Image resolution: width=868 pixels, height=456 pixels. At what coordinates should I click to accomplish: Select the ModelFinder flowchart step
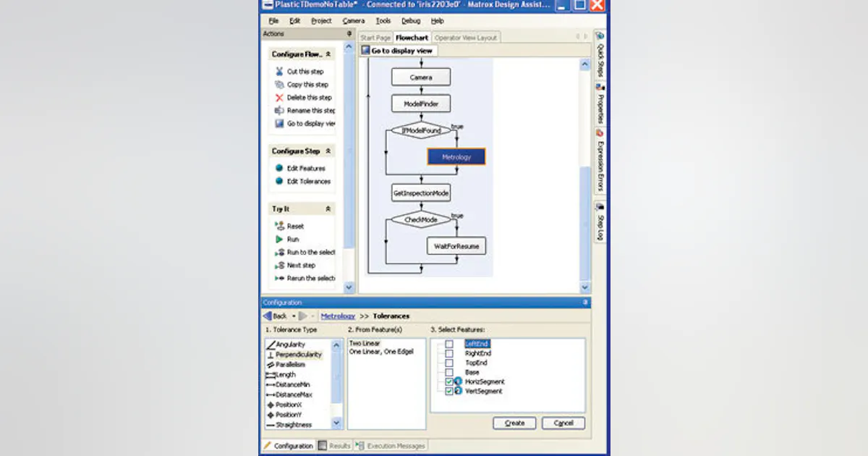tap(421, 104)
